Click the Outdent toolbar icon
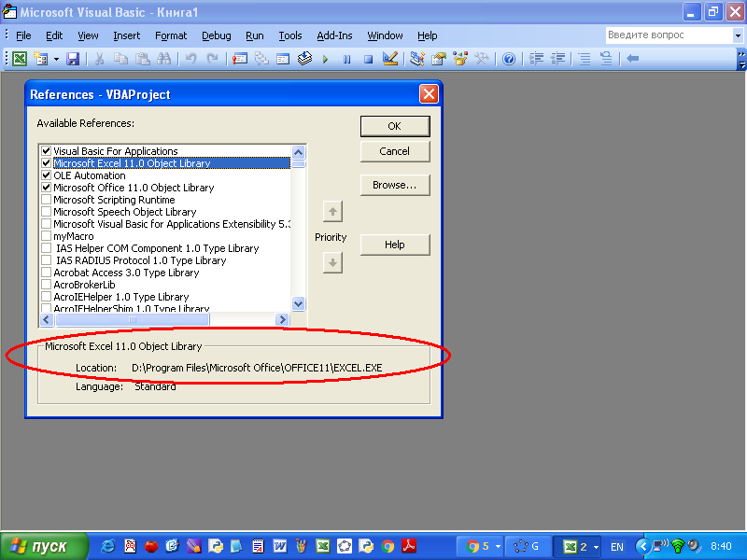This screenshot has height=560, width=747. click(x=557, y=59)
